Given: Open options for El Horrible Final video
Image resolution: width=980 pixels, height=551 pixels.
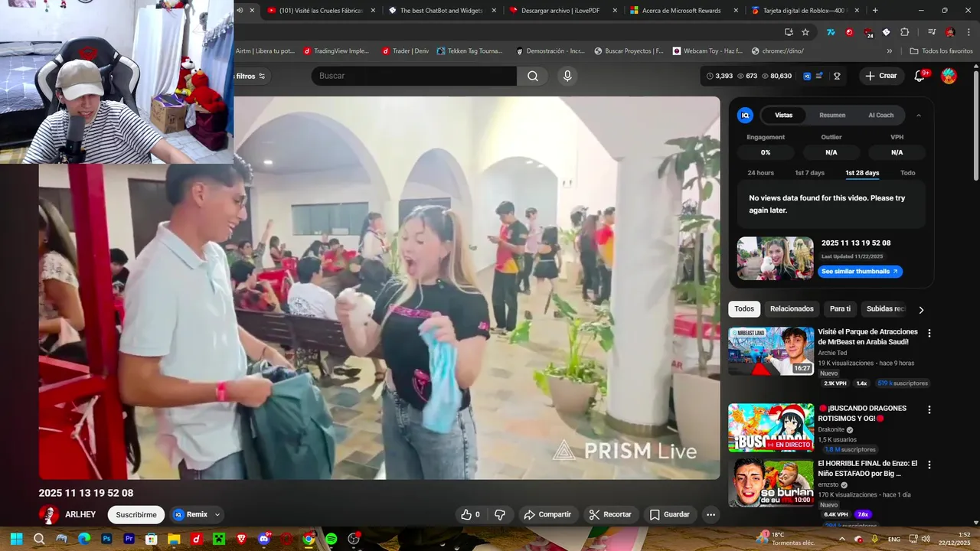Looking at the screenshot, I should tap(929, 465).
